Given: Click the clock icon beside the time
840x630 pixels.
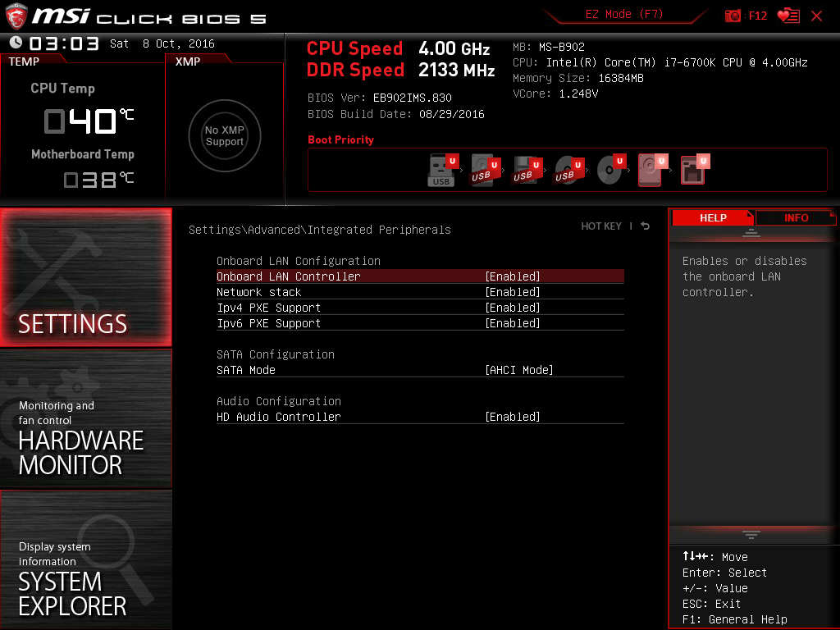Looking at the screenshot, I should click(16, 43).
